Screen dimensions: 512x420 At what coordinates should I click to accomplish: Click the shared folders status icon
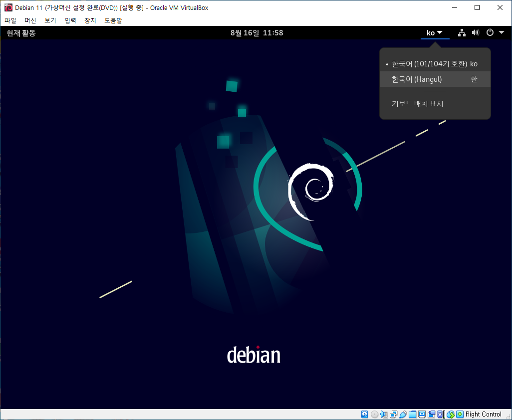412,415
